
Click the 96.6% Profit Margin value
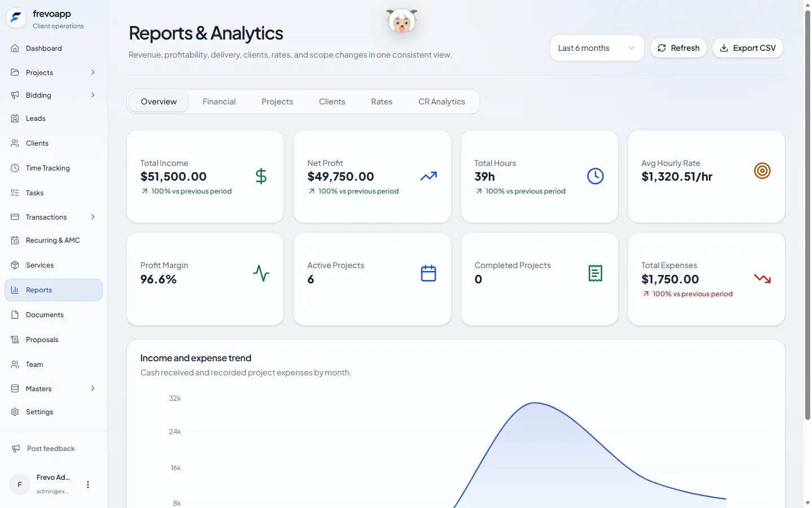[x=158, y=279]
